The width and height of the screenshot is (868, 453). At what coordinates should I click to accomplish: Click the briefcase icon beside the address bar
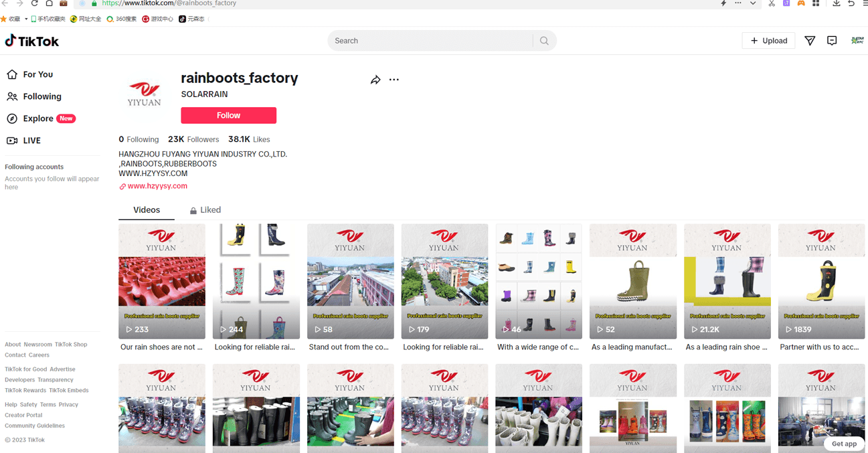pyautogui.click(x=64, y=3)
